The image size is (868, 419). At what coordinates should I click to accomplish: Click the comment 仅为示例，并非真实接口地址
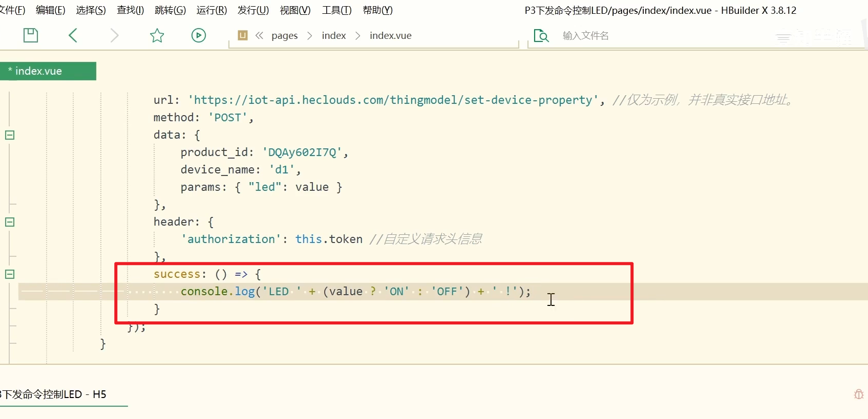[703, 100]
